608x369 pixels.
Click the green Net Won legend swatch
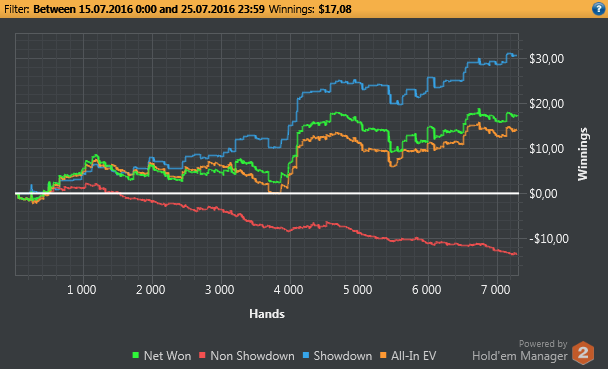(x=135, y=355)
